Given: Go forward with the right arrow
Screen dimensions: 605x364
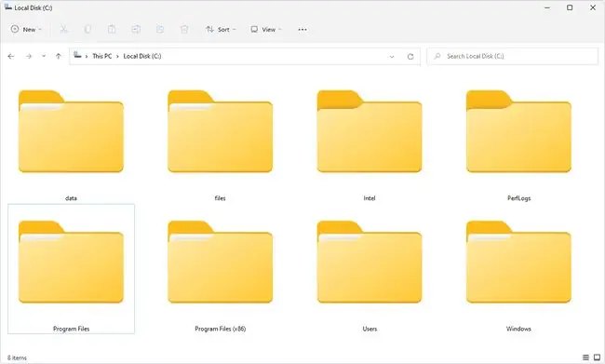Looking at the screenshot, I should (29, 57).
